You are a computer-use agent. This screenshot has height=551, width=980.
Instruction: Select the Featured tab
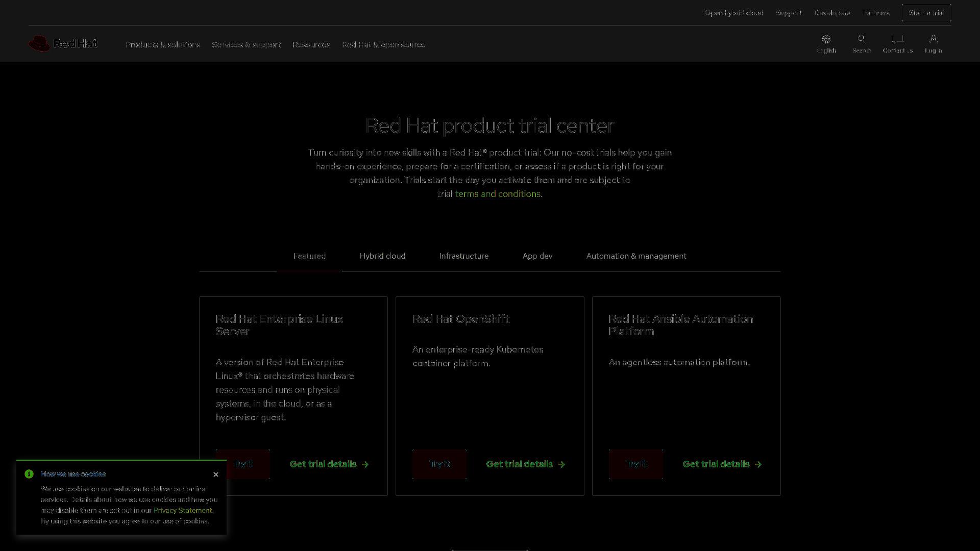click(309, 256)
